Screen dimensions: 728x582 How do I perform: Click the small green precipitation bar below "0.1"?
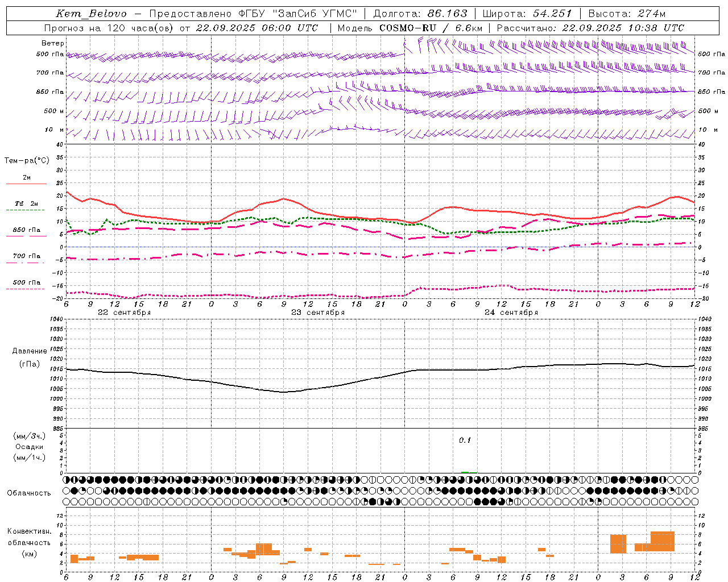click(465, 472)
